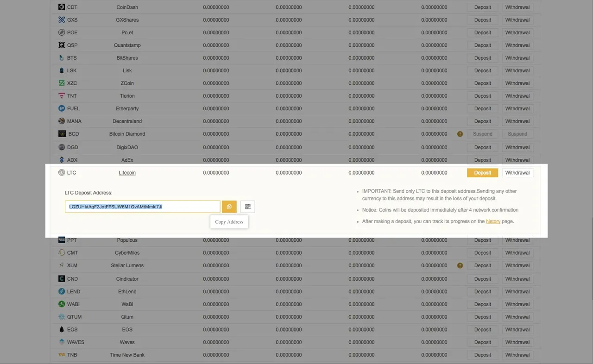Click the TNT coin icon
Image resolution: width=593 pixels, height=364 pixels.
tap(62, 96)
